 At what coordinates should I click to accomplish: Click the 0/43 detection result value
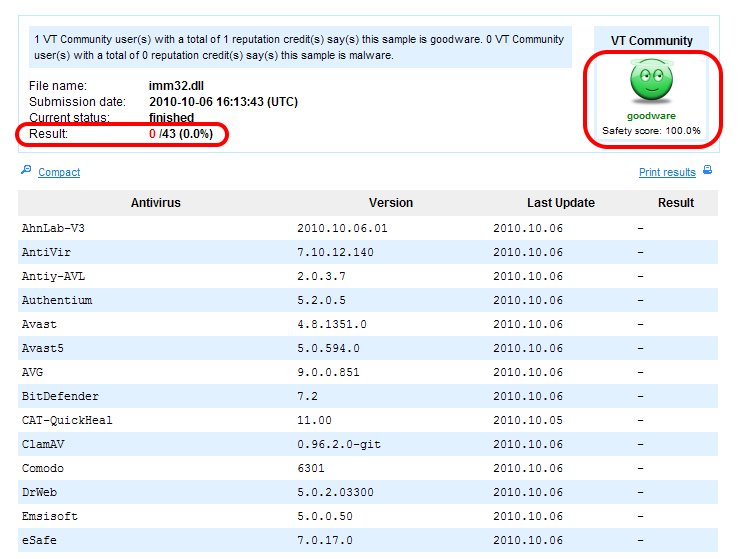pos(180,134)
